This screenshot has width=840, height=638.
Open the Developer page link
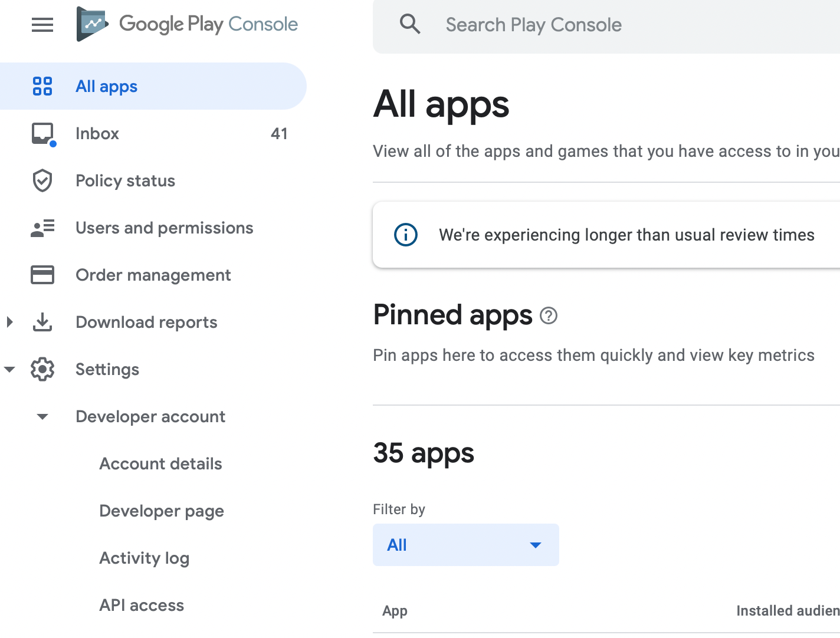(162, 511)
